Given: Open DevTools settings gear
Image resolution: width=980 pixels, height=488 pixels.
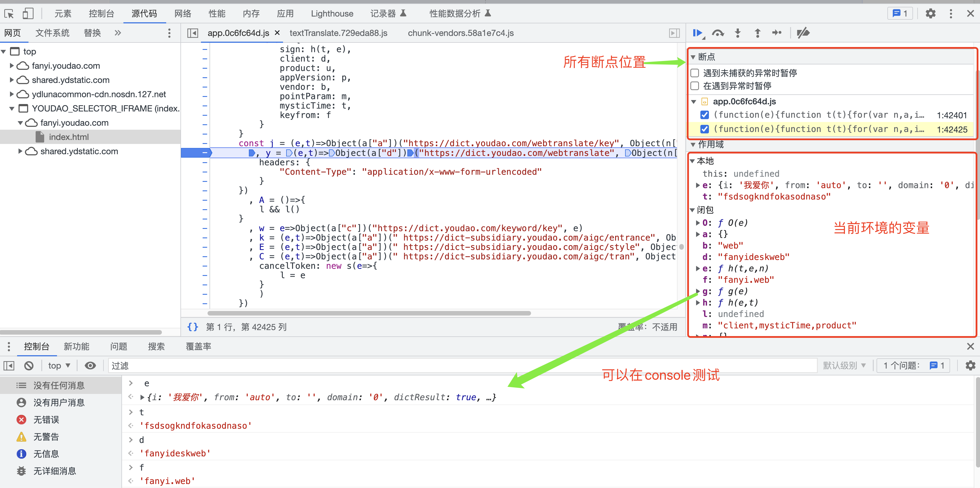Looking at the screenshot, I should click(x=930, y=14).
